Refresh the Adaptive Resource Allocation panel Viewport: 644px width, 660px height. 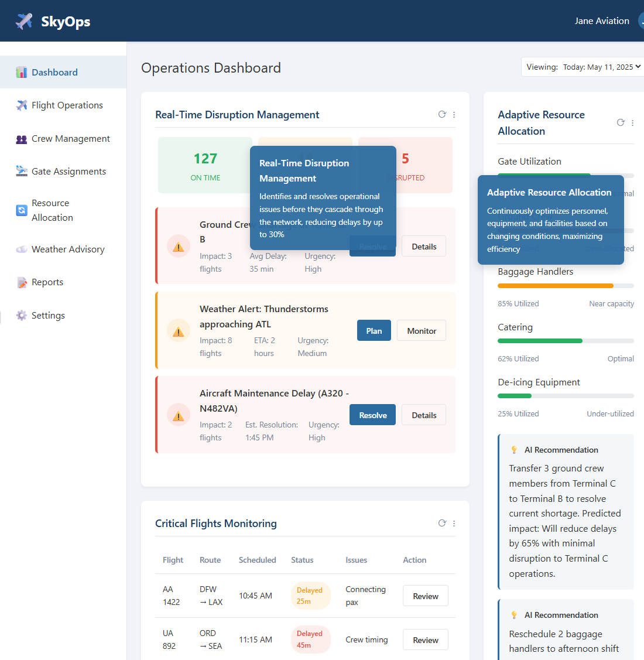click(621, 122)
